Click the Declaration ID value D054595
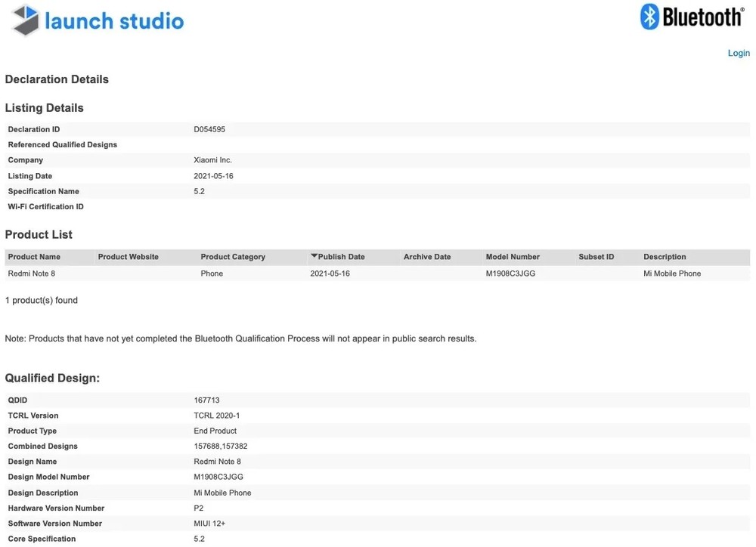Image resolution: width=756 pixels, height=547 pixels. pos(209,129)
